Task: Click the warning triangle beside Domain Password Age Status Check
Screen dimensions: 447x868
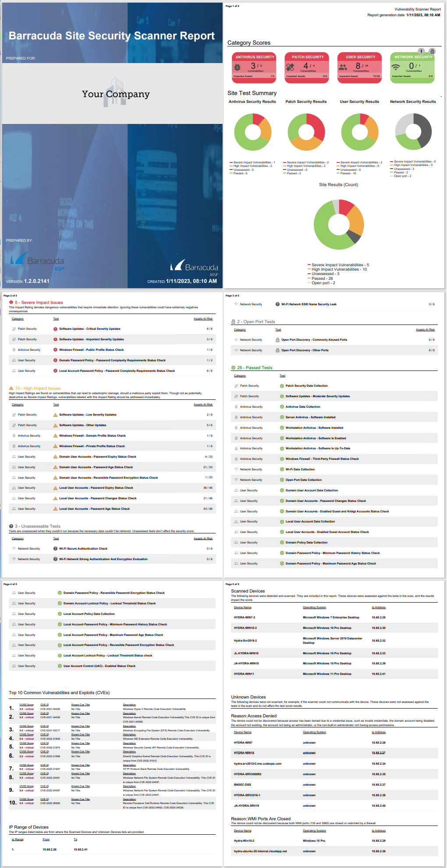Action: (56, 467)
